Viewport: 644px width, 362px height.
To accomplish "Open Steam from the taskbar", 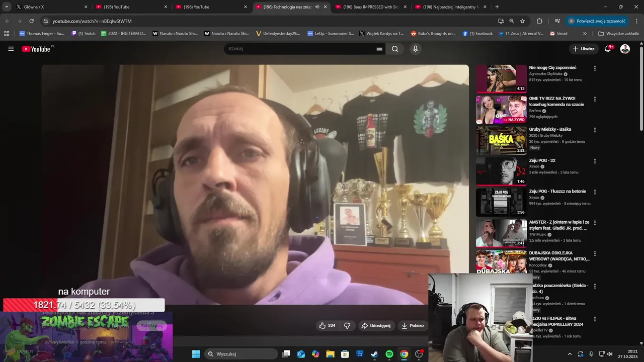I will point(374,354).
